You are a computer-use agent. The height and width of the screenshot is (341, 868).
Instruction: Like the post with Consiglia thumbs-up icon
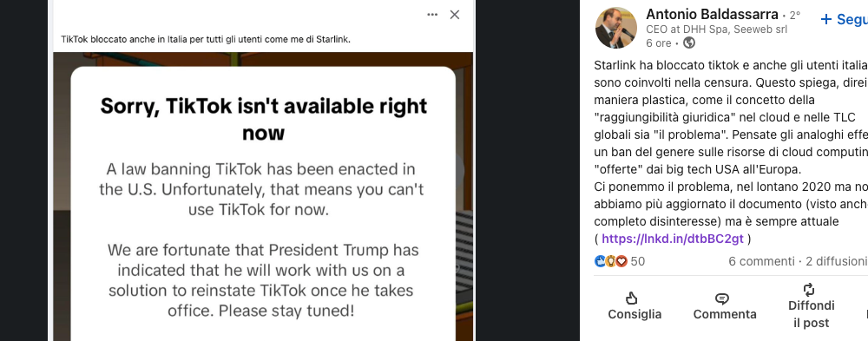[631, 299]
